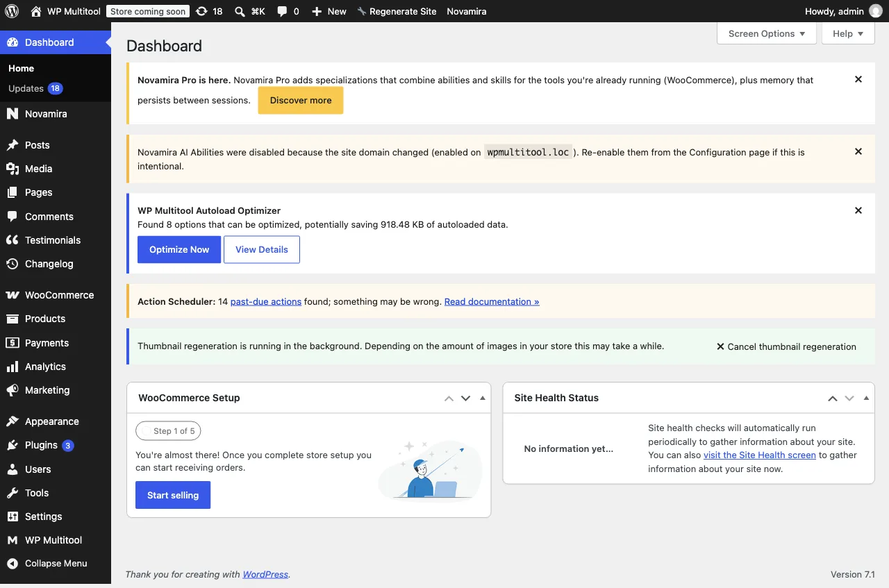
Task: Click the Optimize Now button
Action: (179, 249)
